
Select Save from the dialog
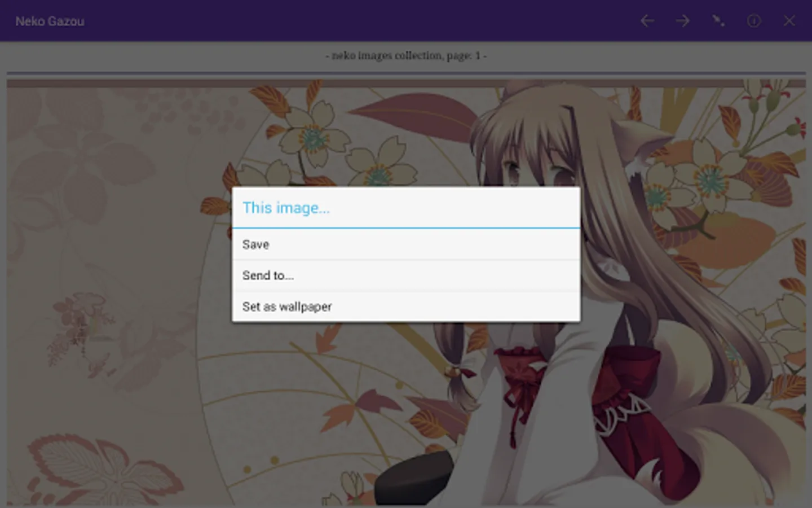[x=406, y=244]
